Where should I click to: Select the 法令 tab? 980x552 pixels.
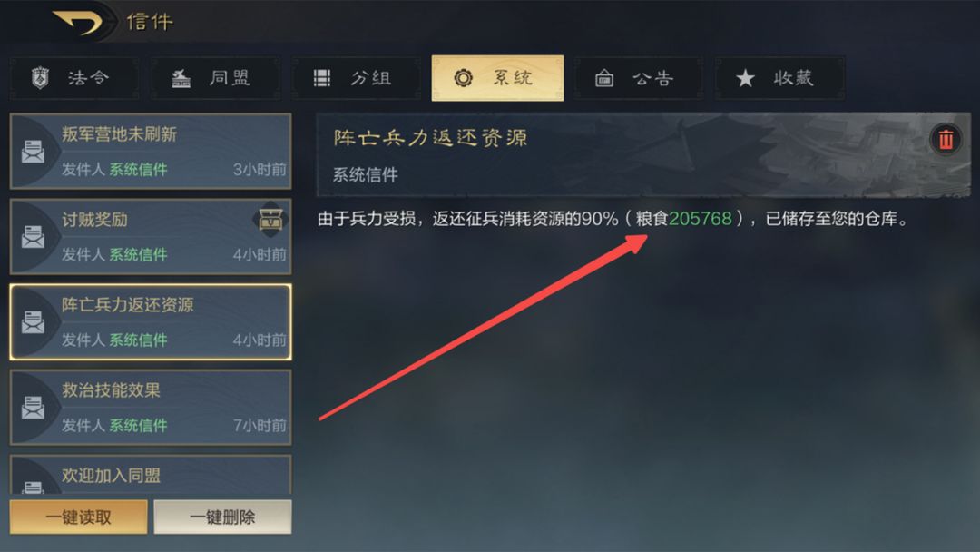(x=74, y=78)
